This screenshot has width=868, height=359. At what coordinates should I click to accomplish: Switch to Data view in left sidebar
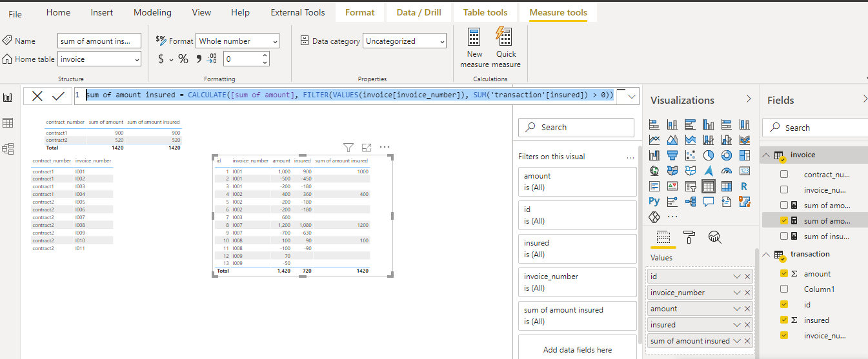tap(8, 123)
